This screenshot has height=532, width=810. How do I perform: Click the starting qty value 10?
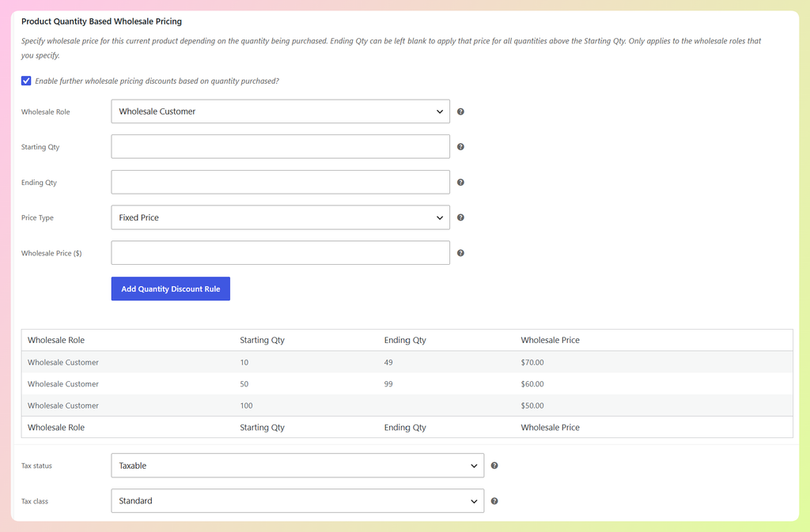244,363
